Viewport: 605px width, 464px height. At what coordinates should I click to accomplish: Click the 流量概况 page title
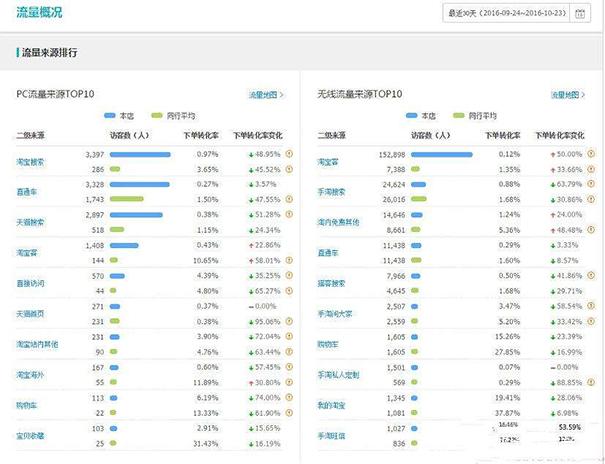(x=39, y=12)
